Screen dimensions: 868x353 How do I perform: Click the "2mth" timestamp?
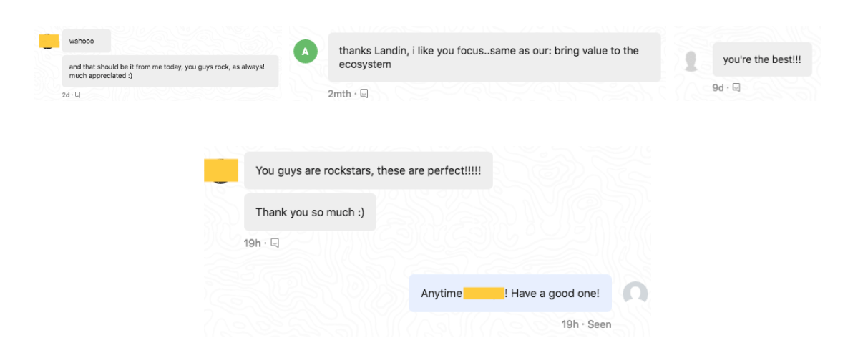pyautogui.click(x=339, y=94)
